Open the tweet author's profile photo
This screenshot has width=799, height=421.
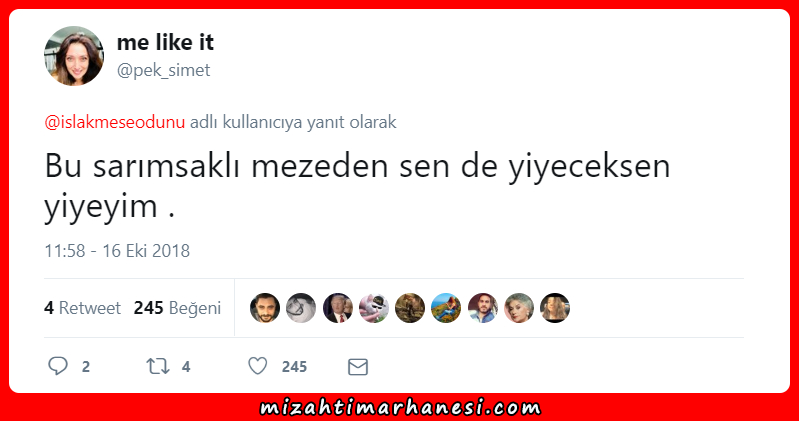[74, 56]
